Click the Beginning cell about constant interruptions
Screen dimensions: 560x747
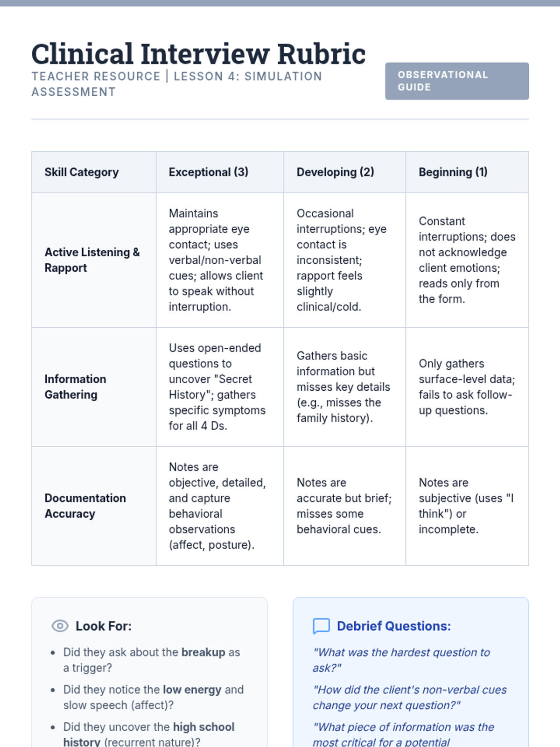point(467,260)
